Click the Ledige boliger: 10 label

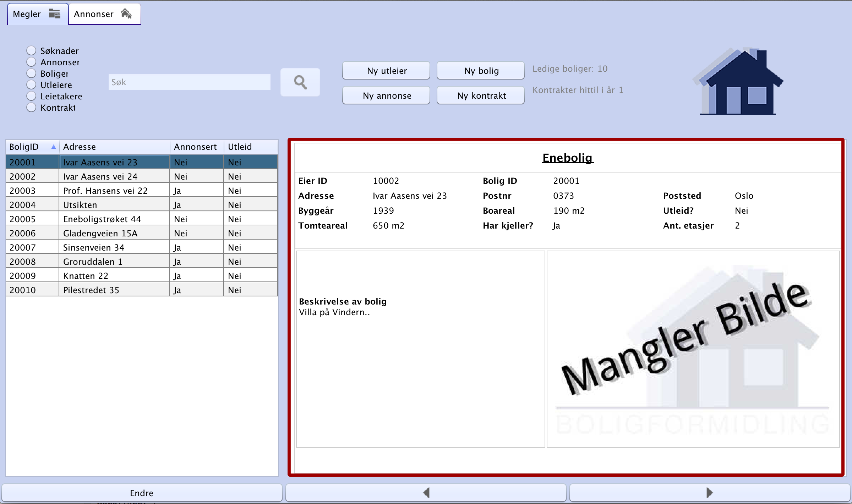tap(570, 69)
